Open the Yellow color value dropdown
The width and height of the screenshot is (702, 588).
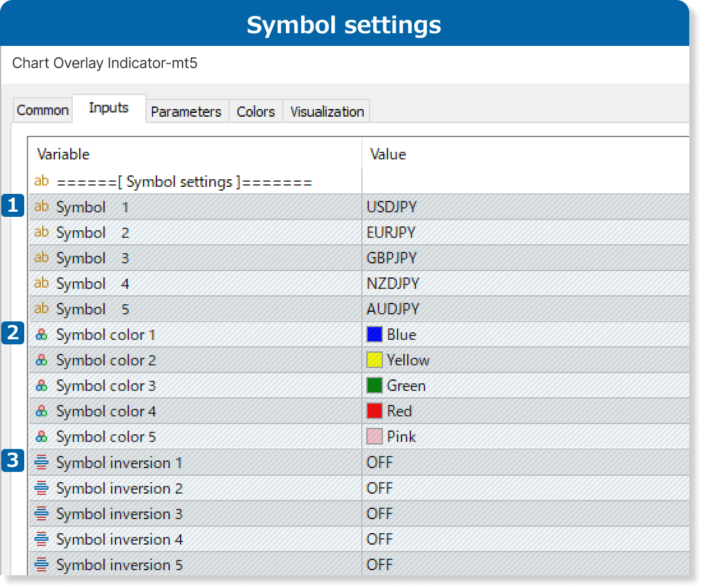pos(526,360)
